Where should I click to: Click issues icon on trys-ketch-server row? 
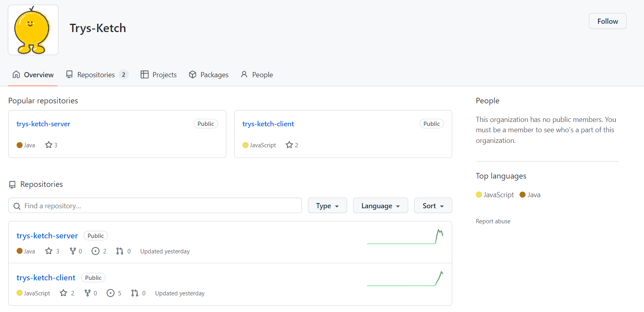coord(96,251)
